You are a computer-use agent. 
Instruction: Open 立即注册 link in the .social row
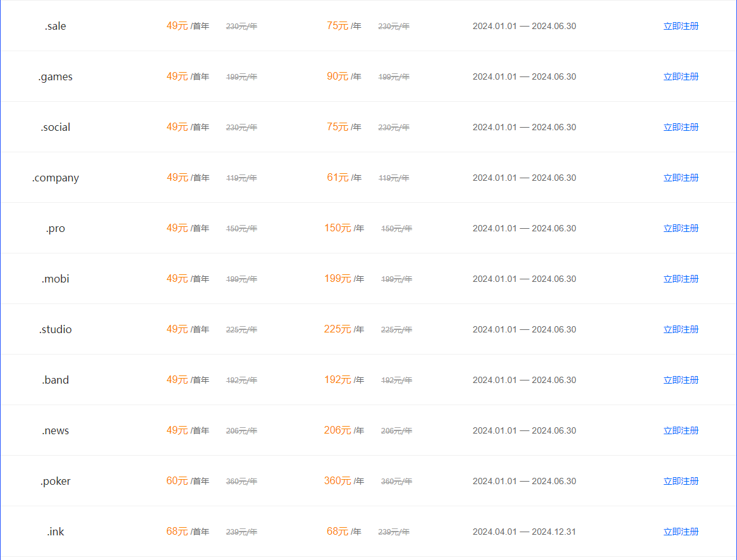(x=681, y=127)
